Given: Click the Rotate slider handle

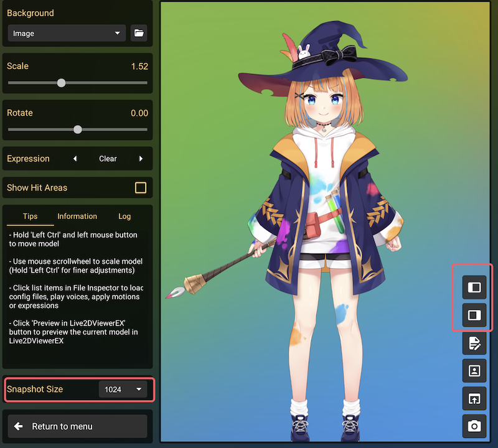Looking at the screenshot, I should coord(78,129).
